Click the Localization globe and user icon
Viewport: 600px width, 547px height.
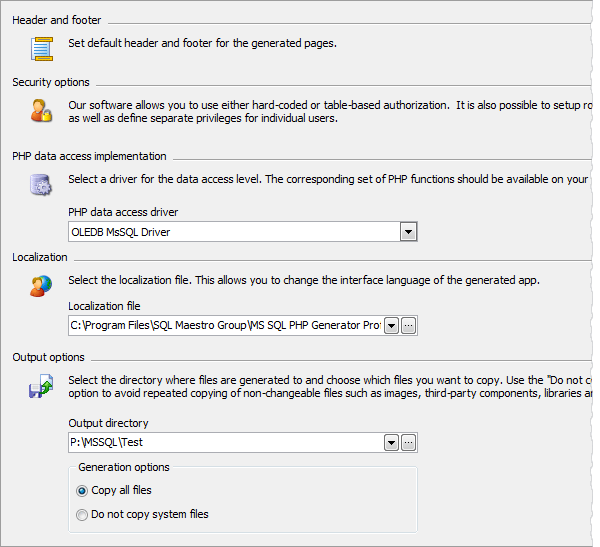[41, 285]
